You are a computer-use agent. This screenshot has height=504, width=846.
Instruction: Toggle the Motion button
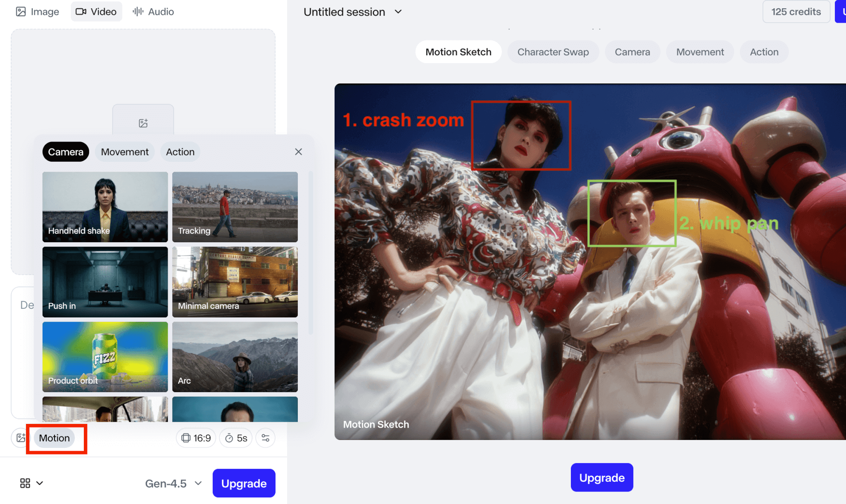(x=55, y=438)
